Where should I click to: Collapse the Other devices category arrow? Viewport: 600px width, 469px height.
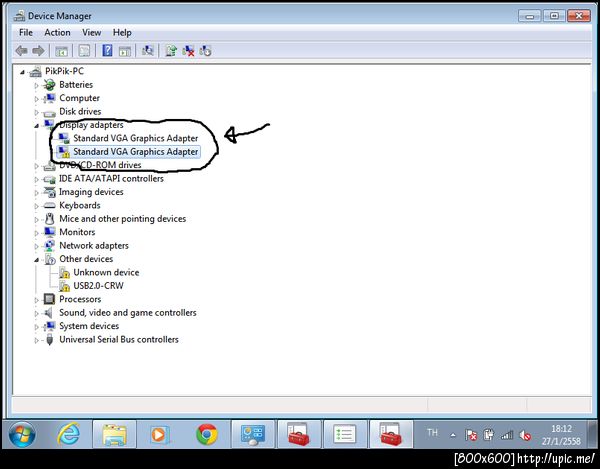36,260
